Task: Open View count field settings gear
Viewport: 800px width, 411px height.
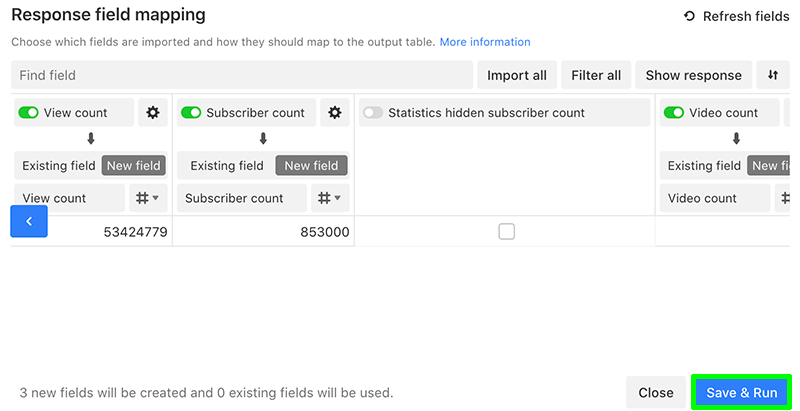Action: pos(153,113)
